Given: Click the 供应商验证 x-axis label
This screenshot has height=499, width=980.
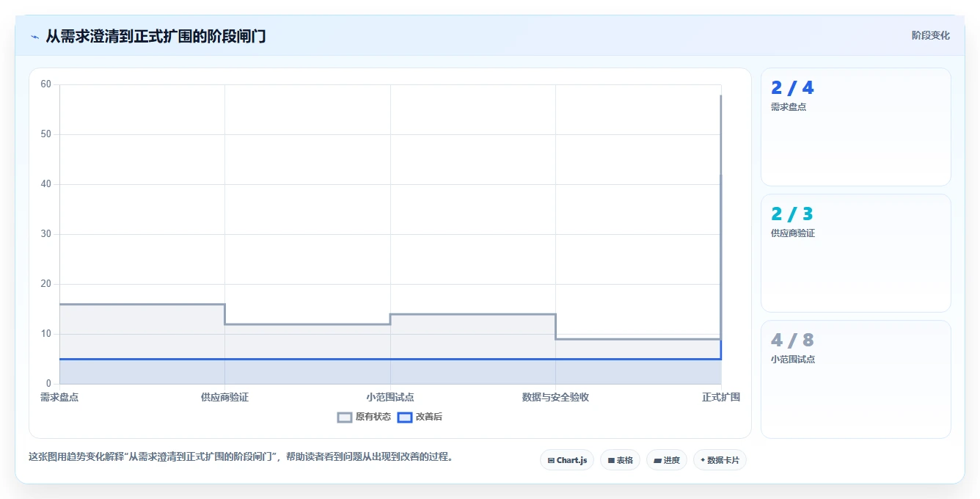Looking at the screenshot, I should [224, 397].
